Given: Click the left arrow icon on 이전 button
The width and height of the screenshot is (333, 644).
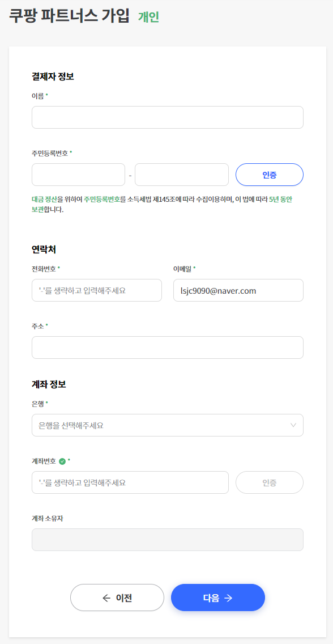Looking at the screenshot, I should pyautogui.click(x=106, y=598).
